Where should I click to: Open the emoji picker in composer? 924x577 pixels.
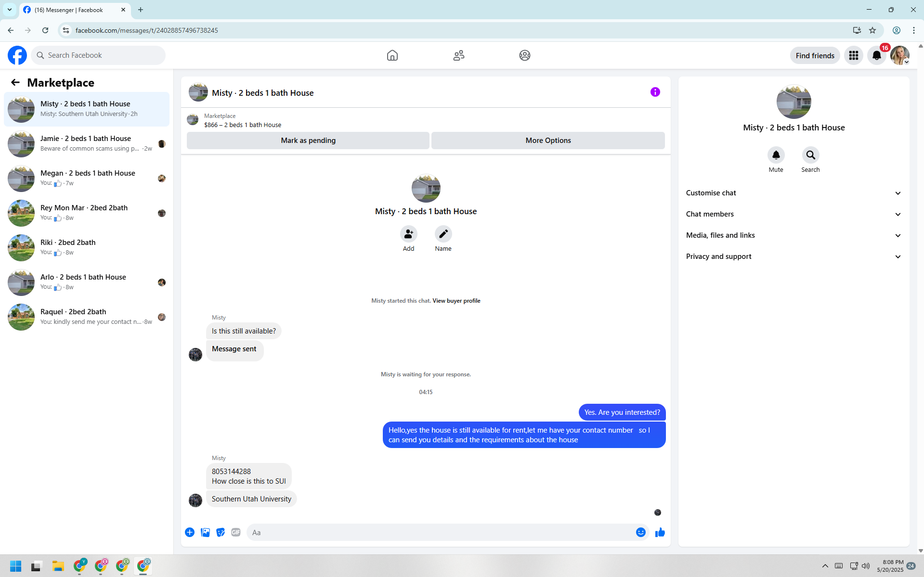click(x=640, y=532)
